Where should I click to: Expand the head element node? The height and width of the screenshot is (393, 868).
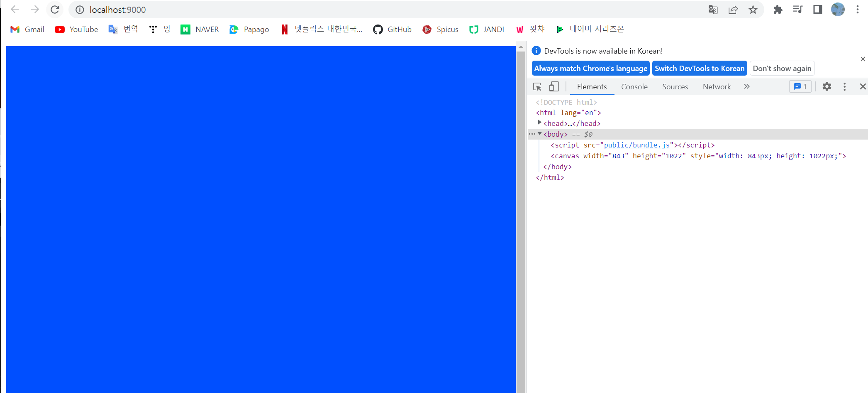[x=539, y=123]
